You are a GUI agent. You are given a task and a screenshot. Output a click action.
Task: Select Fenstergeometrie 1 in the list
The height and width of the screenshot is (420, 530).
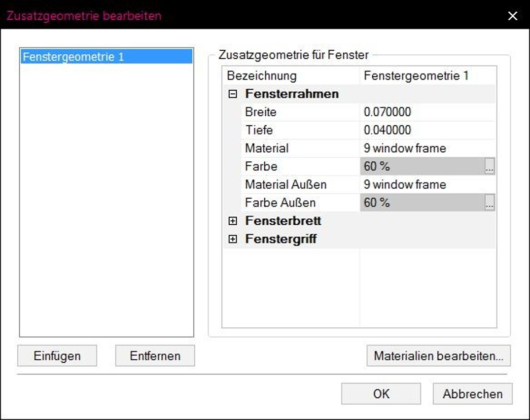(106, 56)
